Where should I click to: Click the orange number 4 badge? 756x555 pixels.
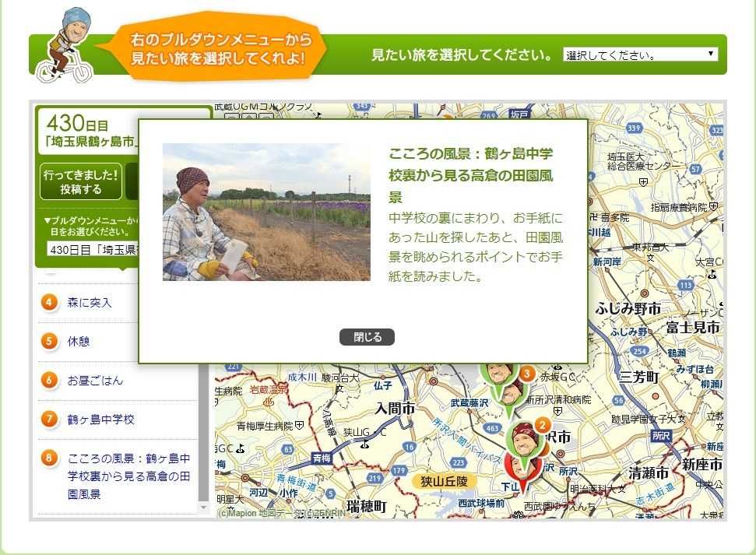[49, 302]
